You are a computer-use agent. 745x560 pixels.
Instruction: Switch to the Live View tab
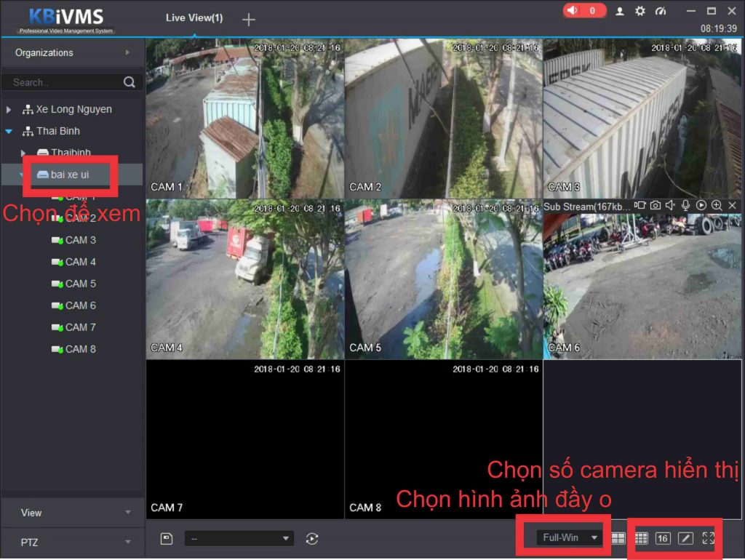pyautogui.click(x=194, y=17)
